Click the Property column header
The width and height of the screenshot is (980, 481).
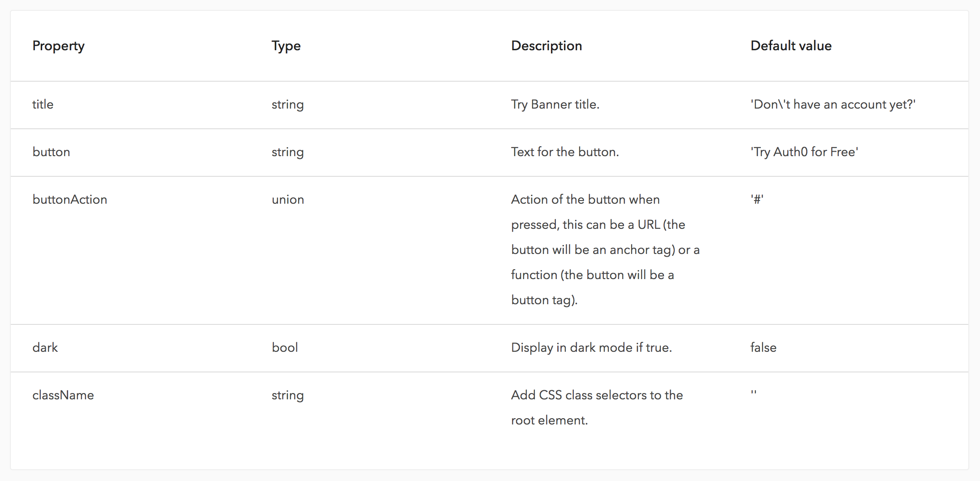pos(58,46)
